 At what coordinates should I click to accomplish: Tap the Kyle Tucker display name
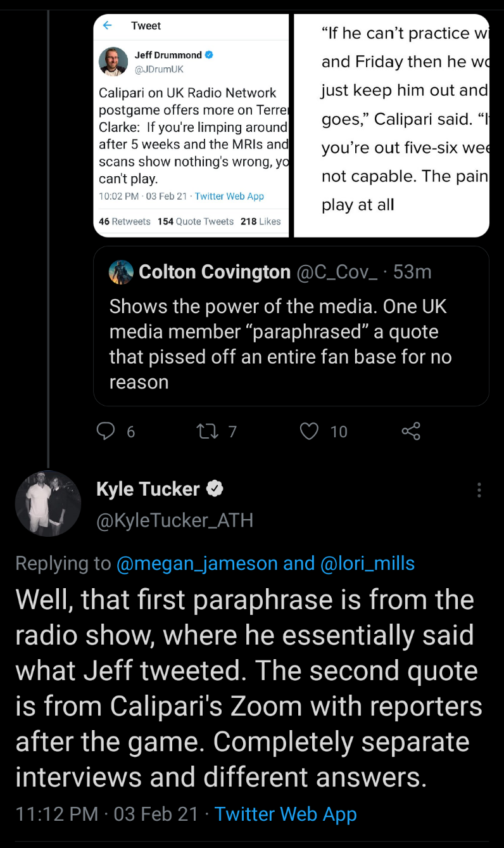pyautogui.click(x=148, y=489)
